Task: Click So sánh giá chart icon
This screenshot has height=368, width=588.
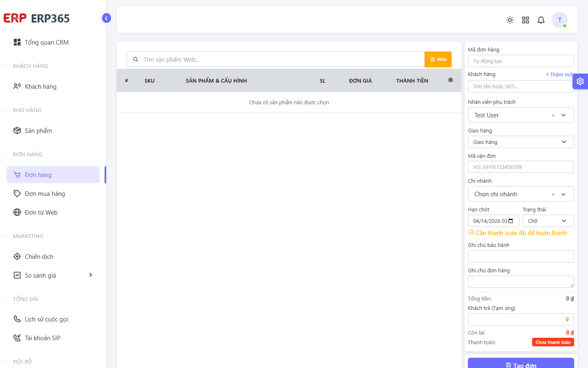Action: (17, 275)
